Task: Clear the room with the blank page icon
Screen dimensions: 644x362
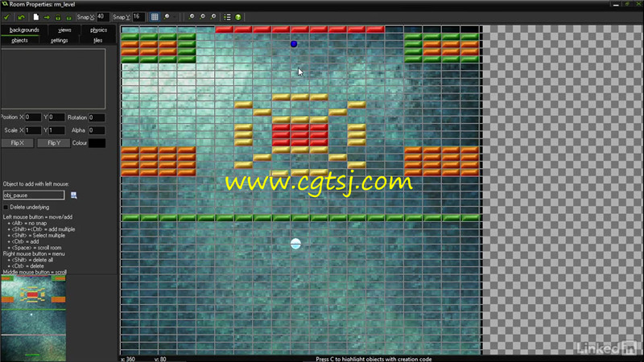Action: pyautogui.click(x=36, y=17)
